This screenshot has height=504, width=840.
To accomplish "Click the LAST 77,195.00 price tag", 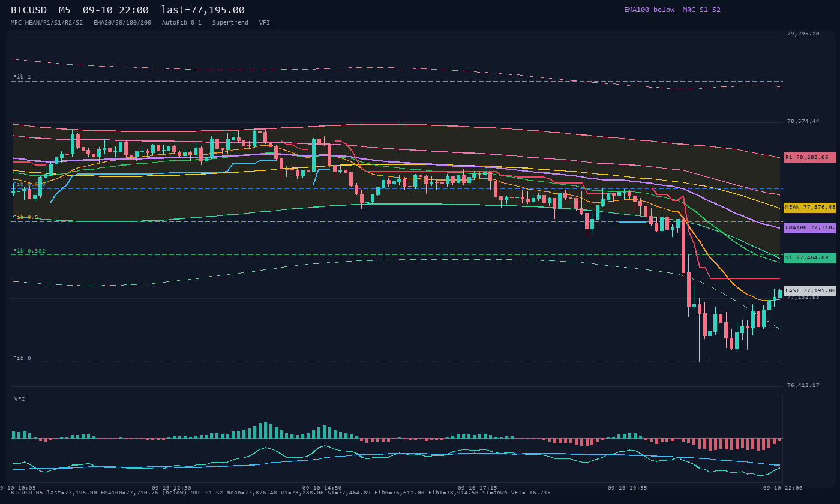I will click(809, 290).
